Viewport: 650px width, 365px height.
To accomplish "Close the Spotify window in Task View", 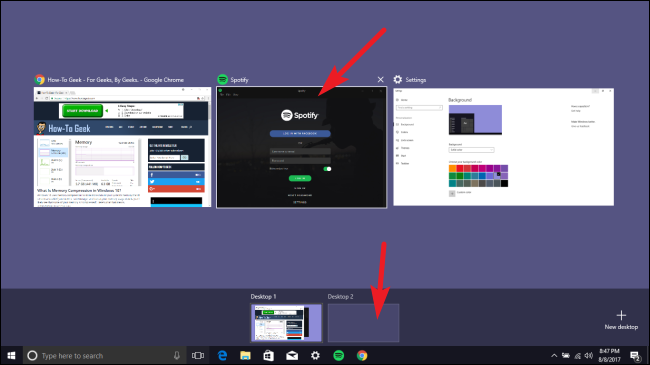I will click(380, 79).
